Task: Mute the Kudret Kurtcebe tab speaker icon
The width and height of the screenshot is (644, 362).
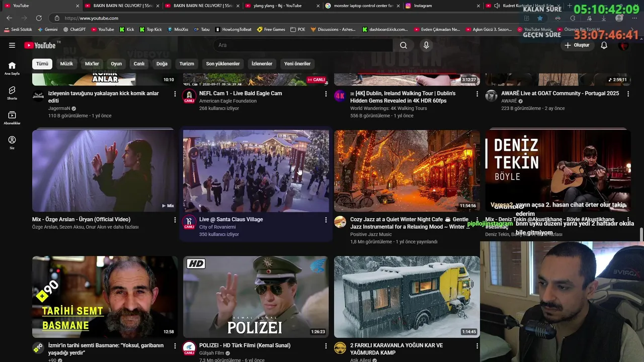Action: [497, 6]
